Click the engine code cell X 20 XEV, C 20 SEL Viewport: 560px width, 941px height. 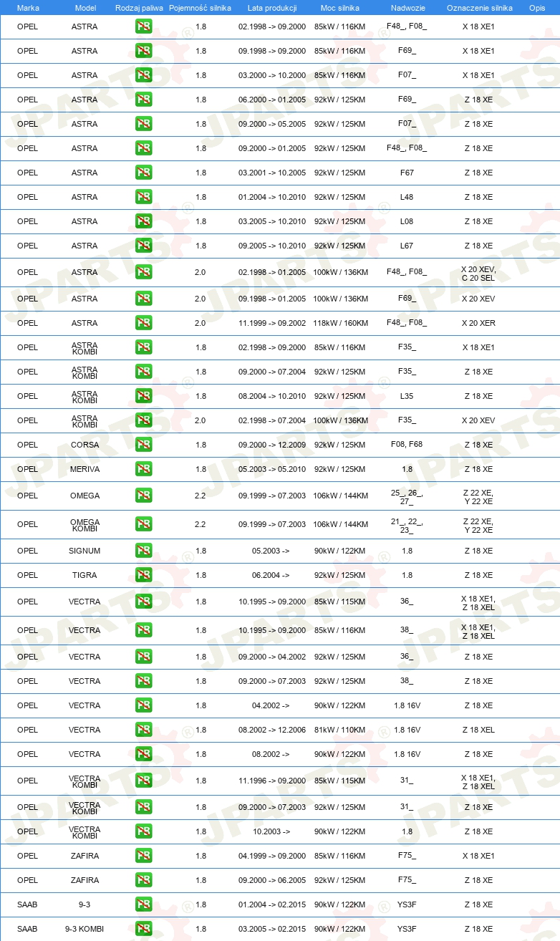(478, 272)
